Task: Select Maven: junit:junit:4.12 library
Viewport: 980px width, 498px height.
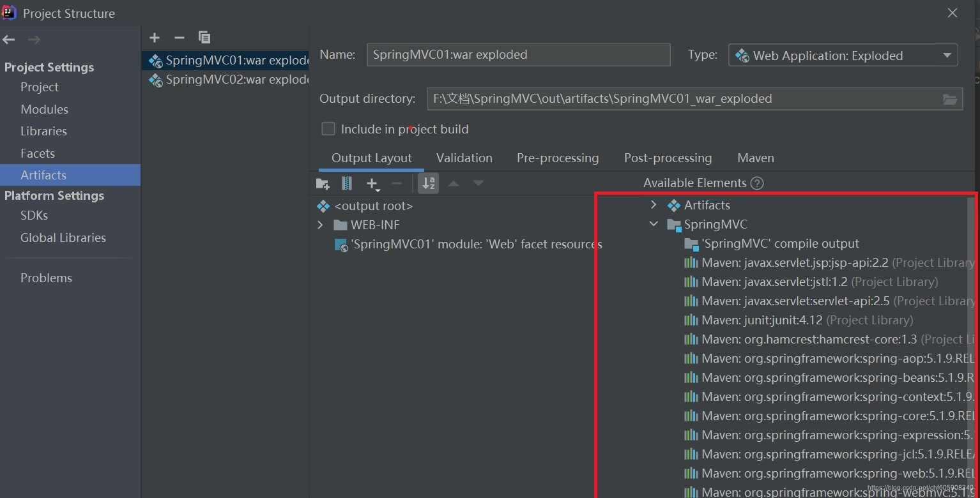Action: (799, 320)
